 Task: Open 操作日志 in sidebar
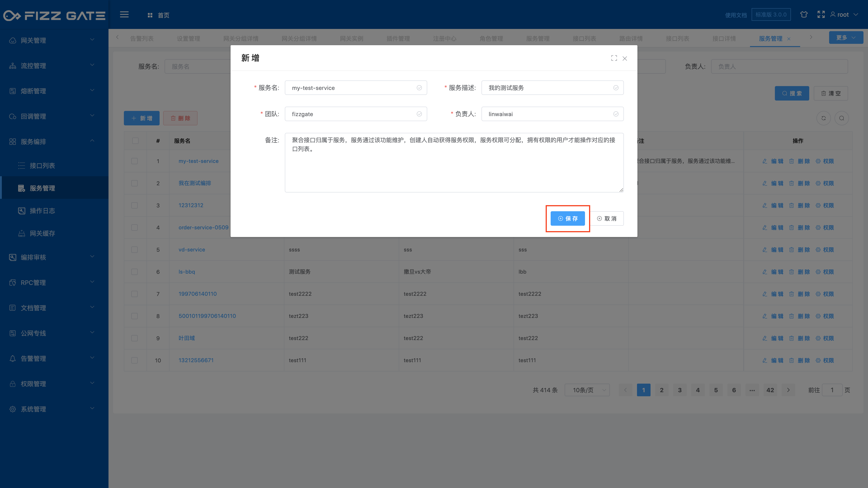click(54, 211)
